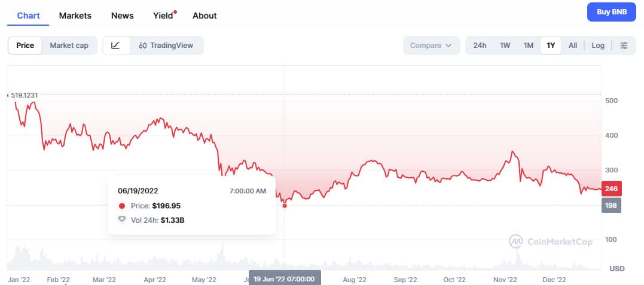Select the All time range
Viewport: 644px width, 285px height.
point(573,46)
